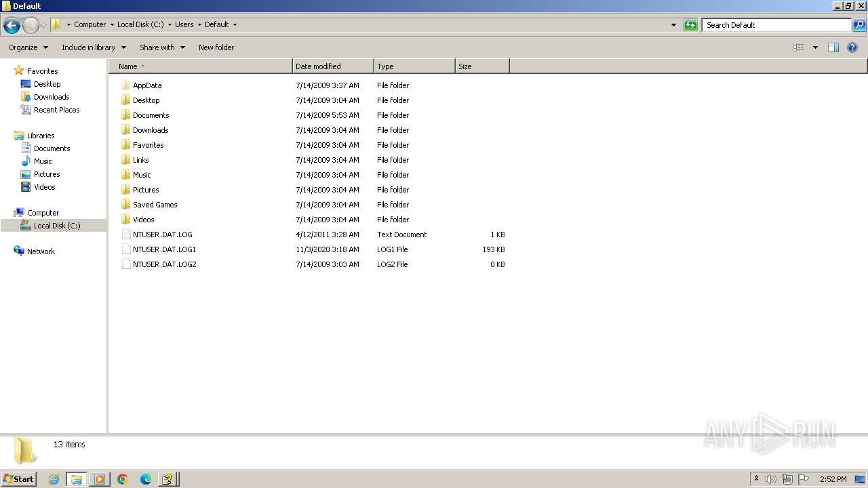Open the Pictures library
Screen dimensions: 868x488
47,174
